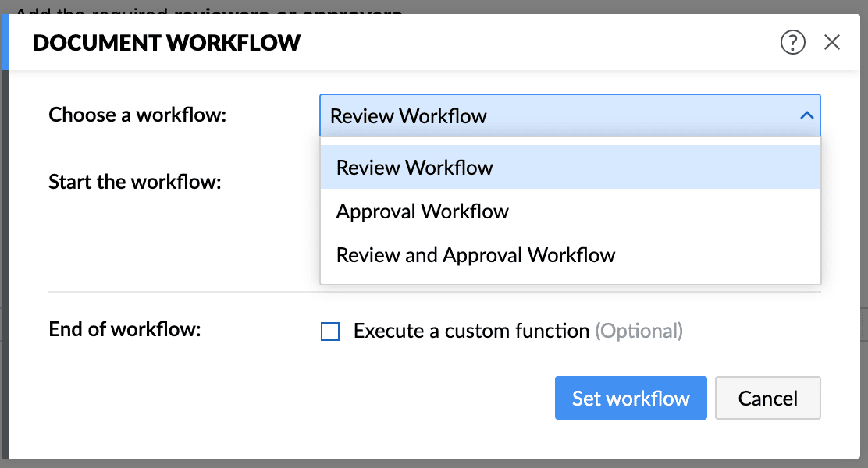Click the DOCUMENT WORKFLOW dialog title
868x468 pixels.
pos(166,43)
